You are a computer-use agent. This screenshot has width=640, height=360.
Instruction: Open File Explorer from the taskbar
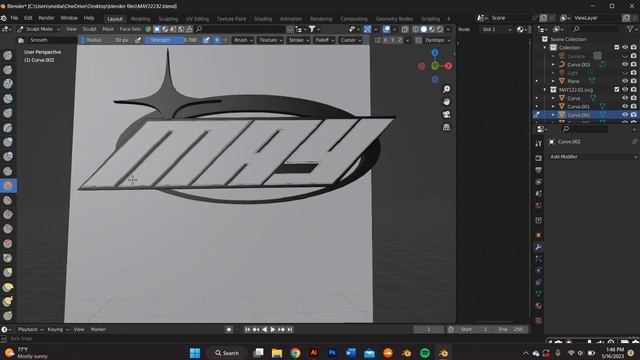277,353
